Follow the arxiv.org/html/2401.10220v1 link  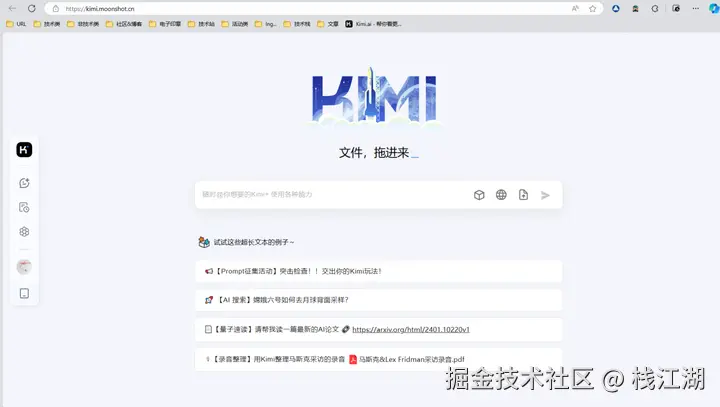(x=411, y=329)
